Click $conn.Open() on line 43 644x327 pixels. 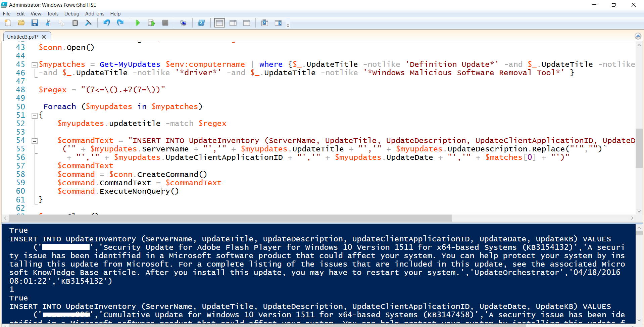coord(66,47)
